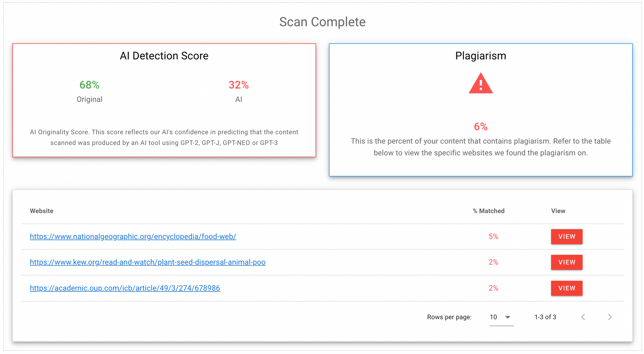Click the View column header
The height and width of the screenshot is (354, 644).
pos(558,211)
